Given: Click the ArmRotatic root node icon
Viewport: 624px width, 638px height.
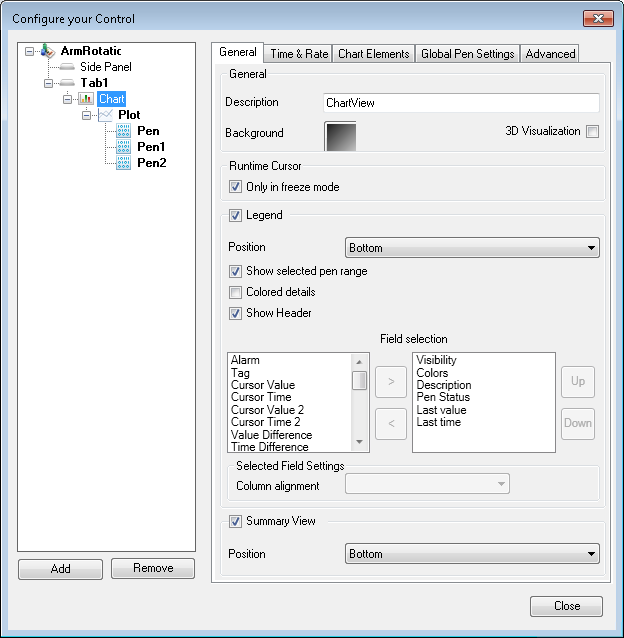Looking at the screenshot, I should coord(48,51).
